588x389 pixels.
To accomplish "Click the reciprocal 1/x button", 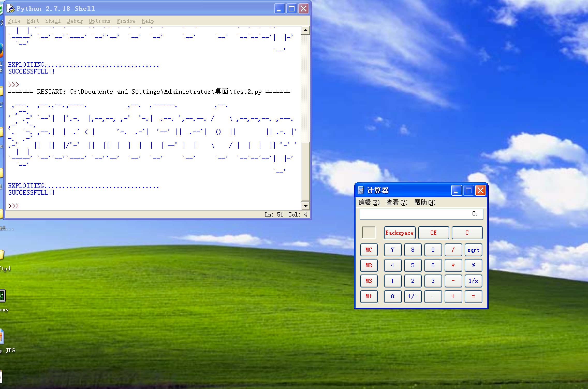I will 473,281.
